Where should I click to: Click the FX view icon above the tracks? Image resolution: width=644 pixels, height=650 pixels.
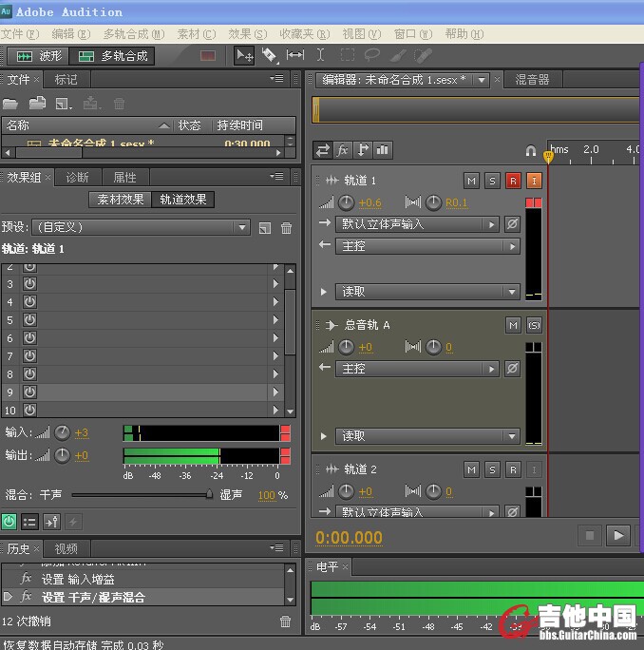pyautogui.click(x=343, y=150)
